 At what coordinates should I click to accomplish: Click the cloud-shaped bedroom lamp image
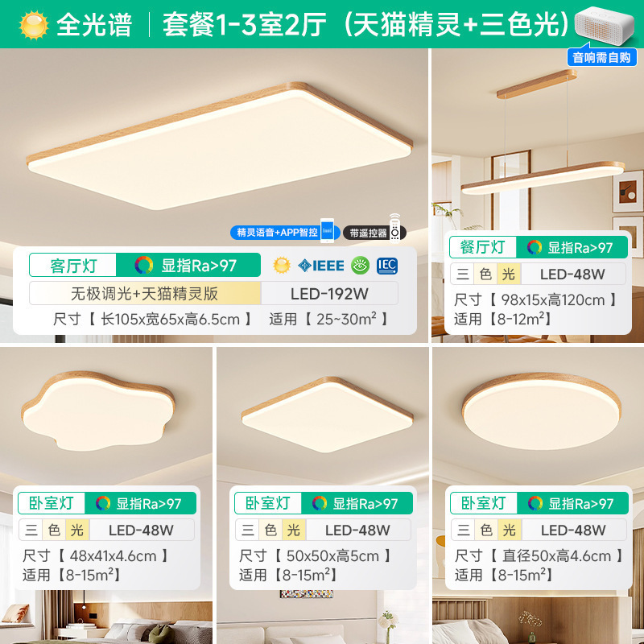pyautogui.click(x=98, y=410)
